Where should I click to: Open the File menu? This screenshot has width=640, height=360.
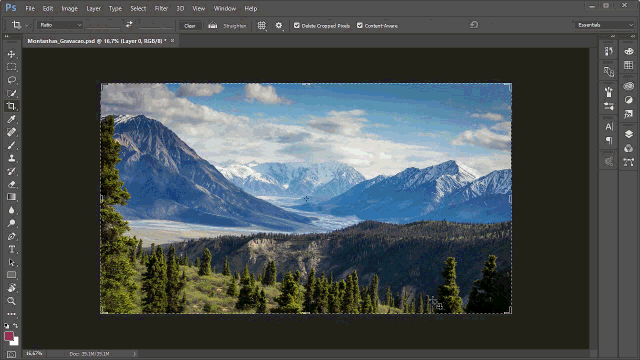click(30, 8)
